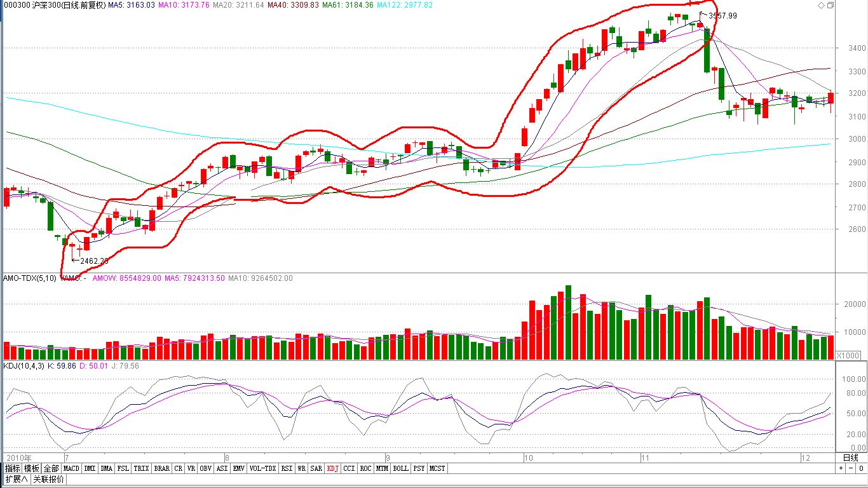The height and width of the screenshot is (488, 868).
Task: Click the 日线 period button
Action: click(851, 457)
